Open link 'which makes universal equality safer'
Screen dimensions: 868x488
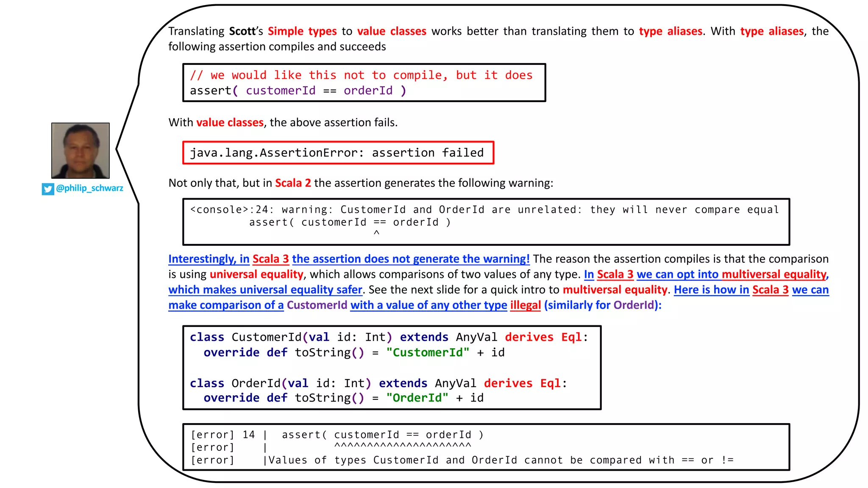(265, 290)
